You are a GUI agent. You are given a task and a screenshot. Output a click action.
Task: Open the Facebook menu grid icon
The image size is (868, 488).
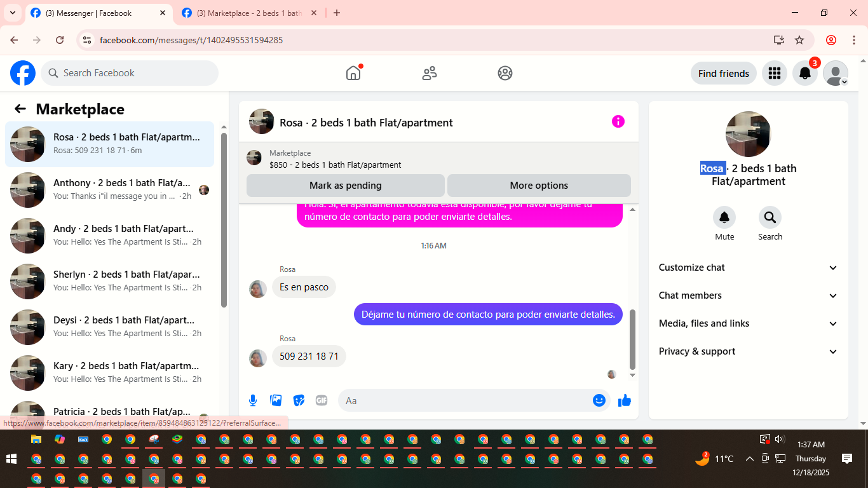tap(774, 73)
